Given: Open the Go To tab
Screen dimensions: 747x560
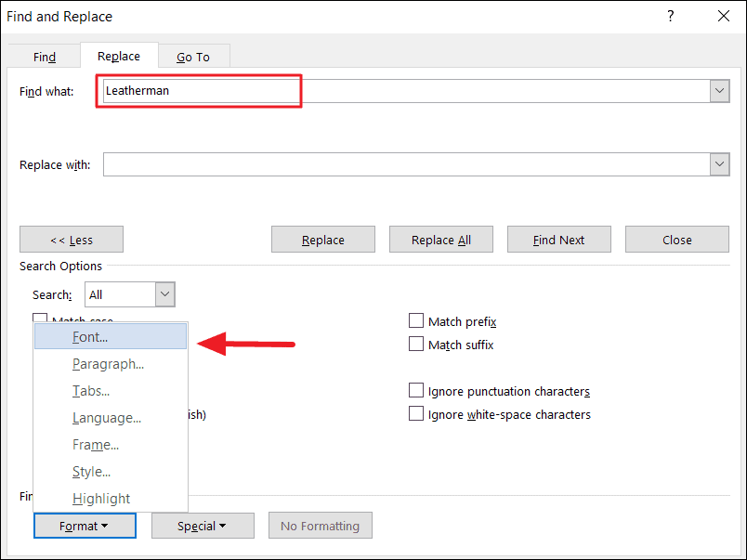Looking at the screenshot, I should pos(193,57).
